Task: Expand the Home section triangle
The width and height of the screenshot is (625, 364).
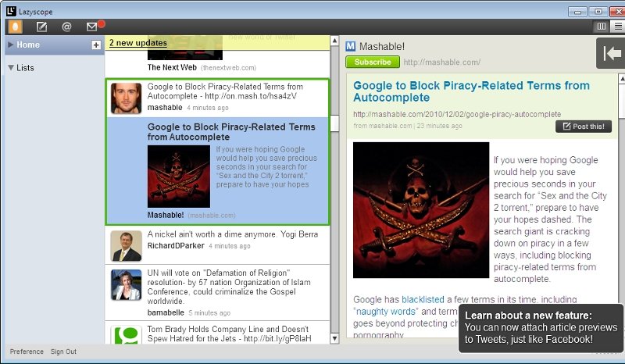Action: coord(10,45)
